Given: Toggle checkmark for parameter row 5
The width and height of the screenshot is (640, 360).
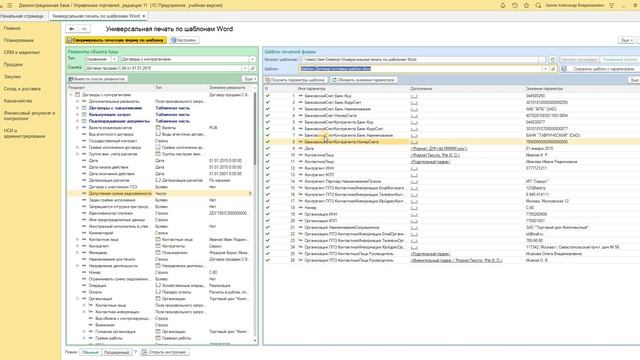Looking at the screenshot, I should [268, 122].
